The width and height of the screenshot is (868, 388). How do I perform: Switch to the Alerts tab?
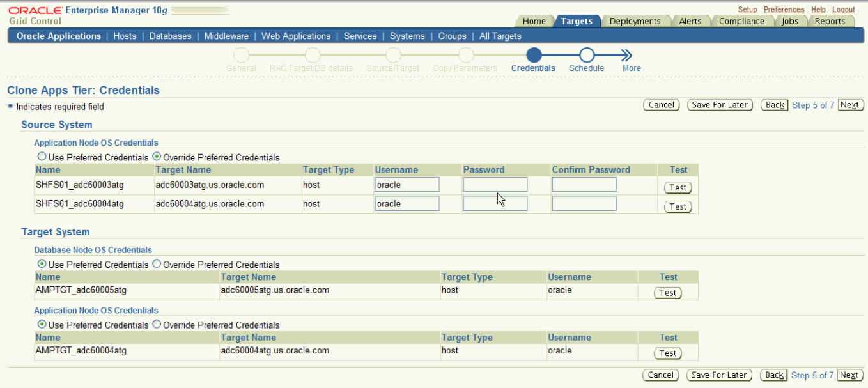690,21
